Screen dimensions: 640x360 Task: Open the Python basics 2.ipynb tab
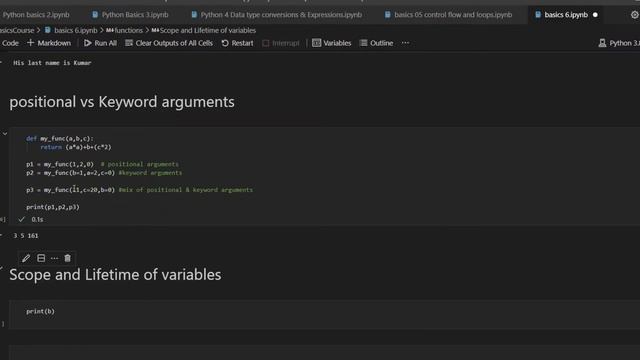(36, 15)
